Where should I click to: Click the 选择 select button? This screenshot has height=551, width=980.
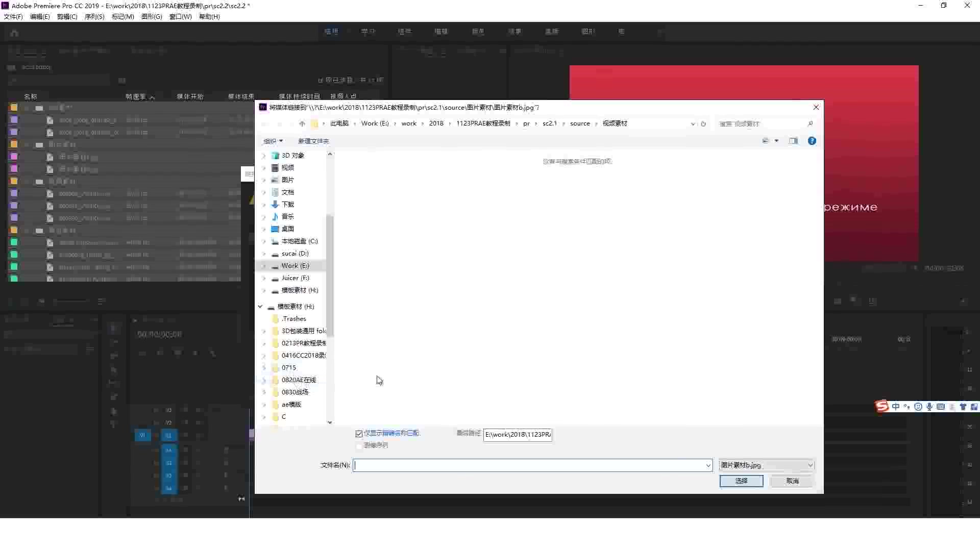pos(741,481)
